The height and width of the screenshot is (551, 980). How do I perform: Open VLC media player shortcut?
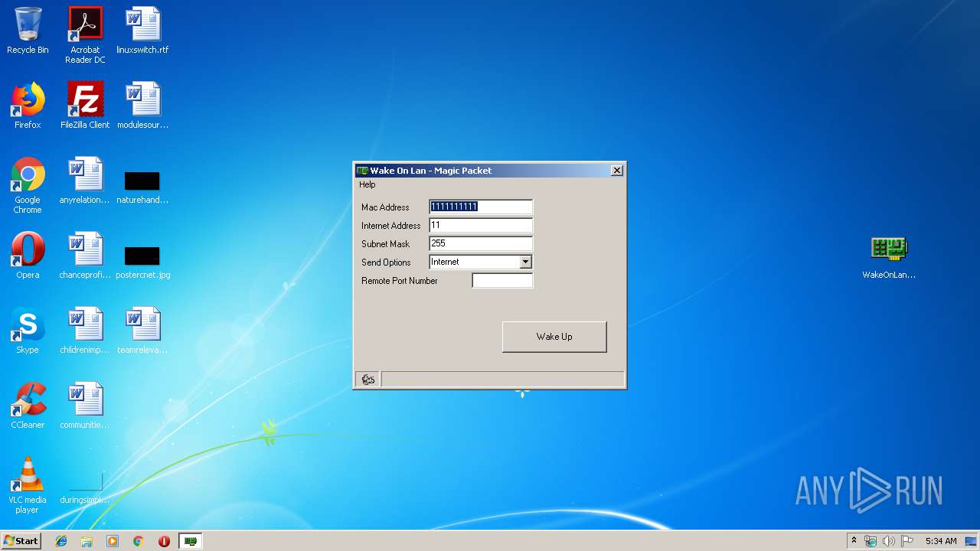tap(28, 485)
